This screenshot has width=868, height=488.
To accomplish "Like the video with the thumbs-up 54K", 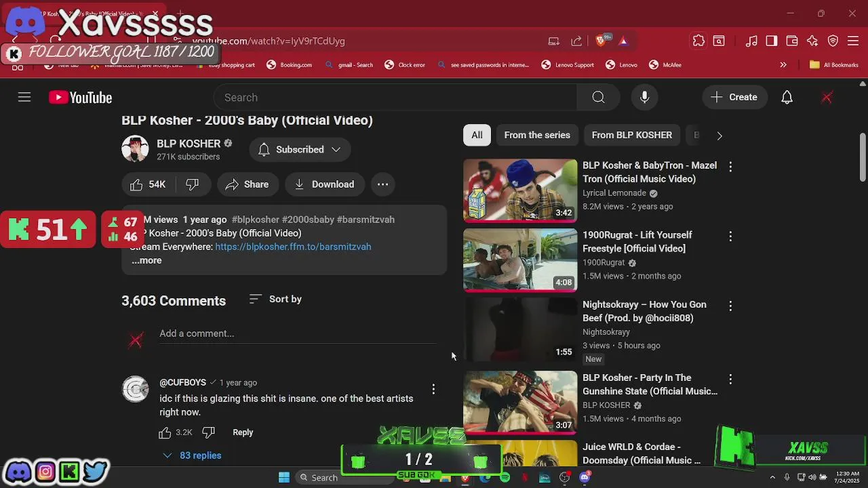I will coord(148,184).
